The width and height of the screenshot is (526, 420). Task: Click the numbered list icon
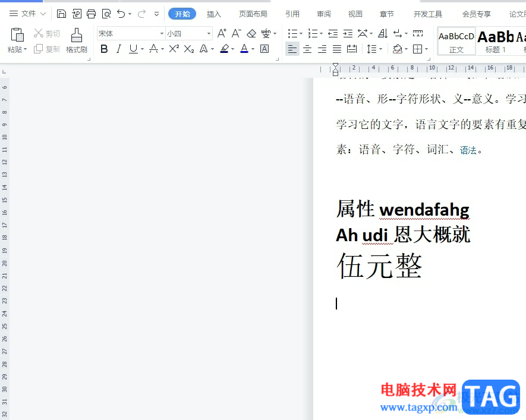(x=313, y=33)
